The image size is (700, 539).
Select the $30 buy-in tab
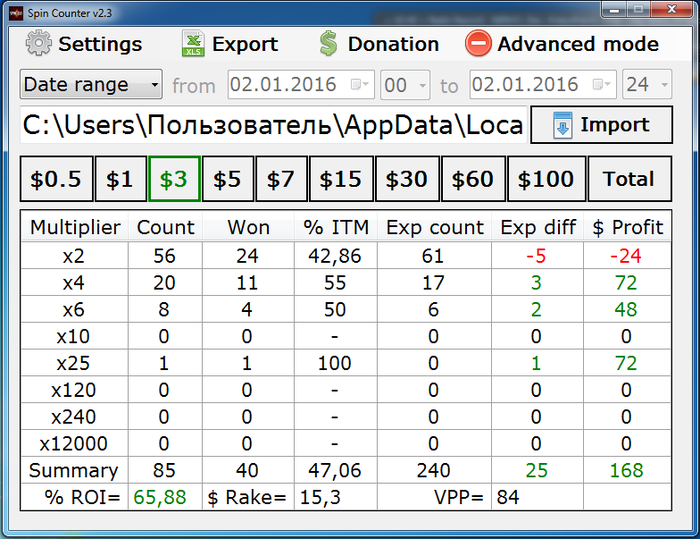pyautogui.click(x=407, y=179)
